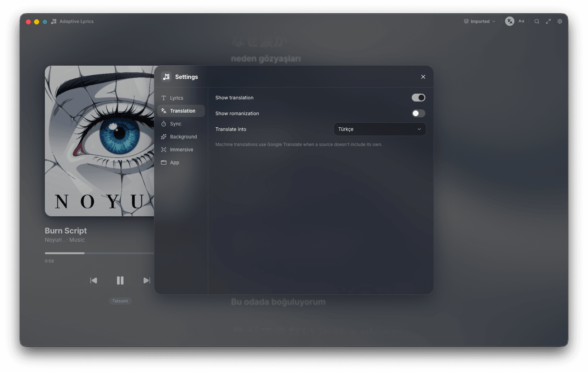The height and width of the screenshot is (373, 588).
Task: Open the Background settings section
Action: click(x=181, y=137)
